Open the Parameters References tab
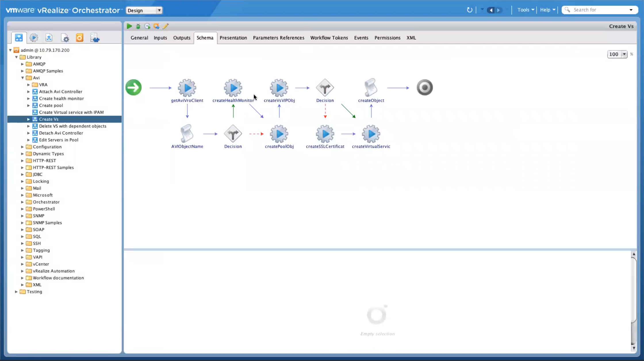This screenshot has width=644, height=361. [278, 38]
